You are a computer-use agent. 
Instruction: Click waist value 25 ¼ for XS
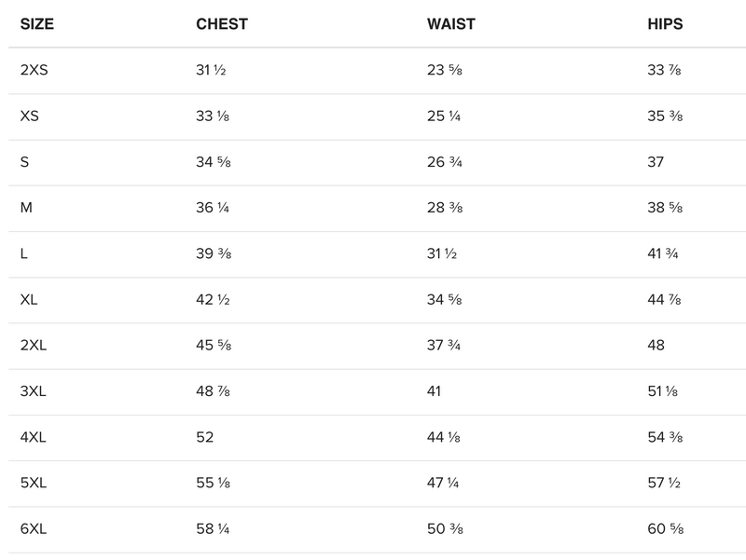click(444, 116)
